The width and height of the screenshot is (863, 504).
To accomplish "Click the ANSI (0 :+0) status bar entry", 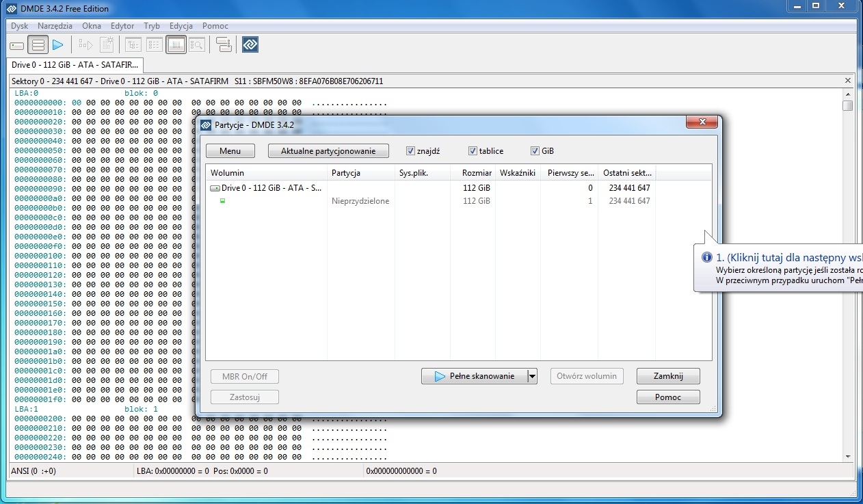I will [34, 471].
